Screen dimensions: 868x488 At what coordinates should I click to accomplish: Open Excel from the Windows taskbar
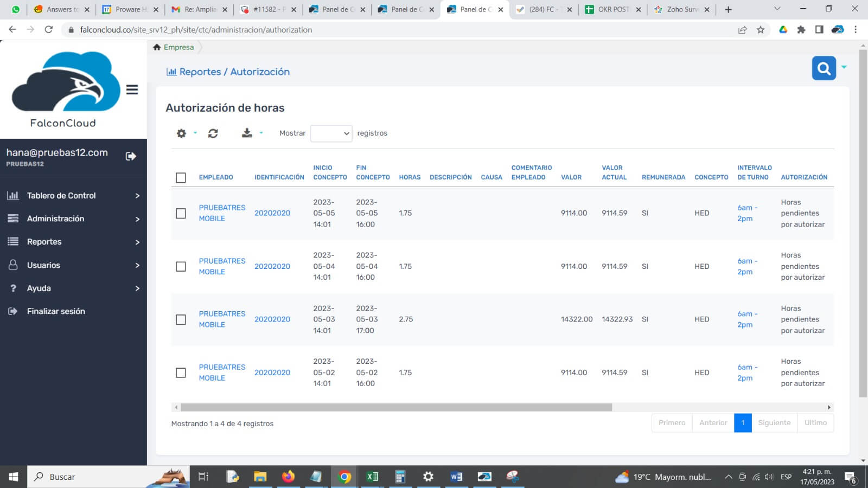tap(372, 477)
